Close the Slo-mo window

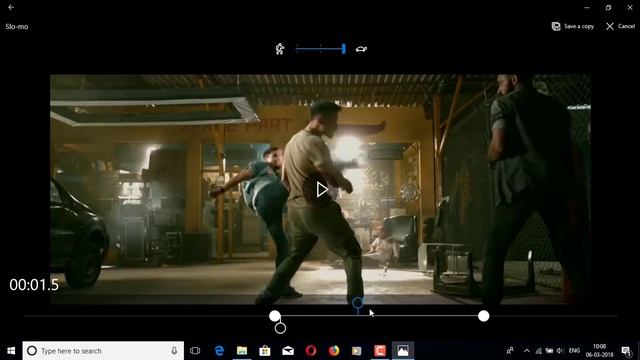click(630, 7)
